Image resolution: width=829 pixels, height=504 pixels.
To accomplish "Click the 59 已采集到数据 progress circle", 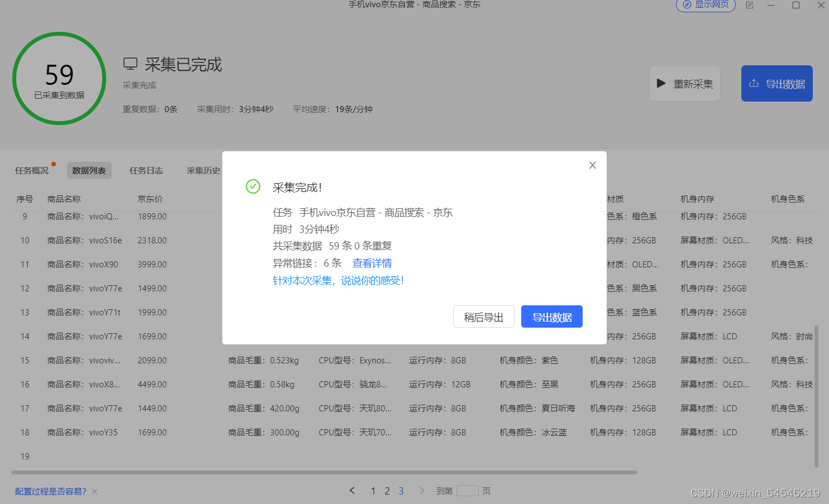I will [x=59, y=79].
